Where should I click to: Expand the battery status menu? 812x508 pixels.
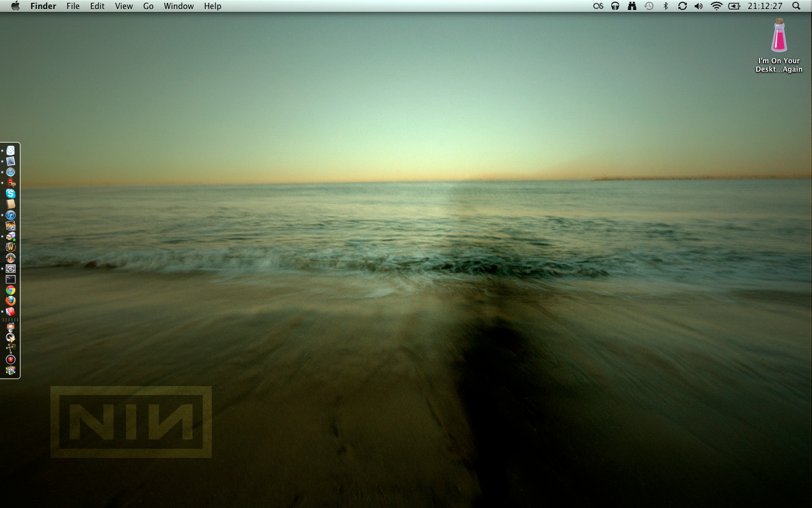734,6
